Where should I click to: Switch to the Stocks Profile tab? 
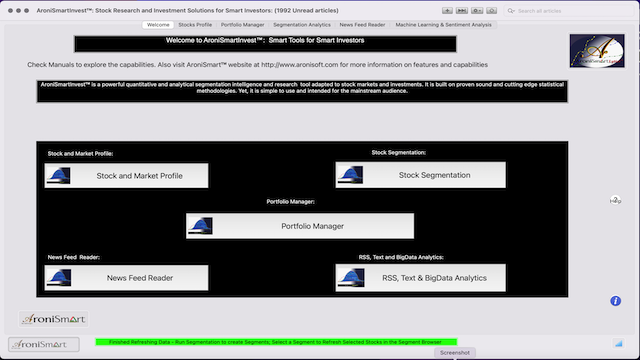click(x=195, y=25)
